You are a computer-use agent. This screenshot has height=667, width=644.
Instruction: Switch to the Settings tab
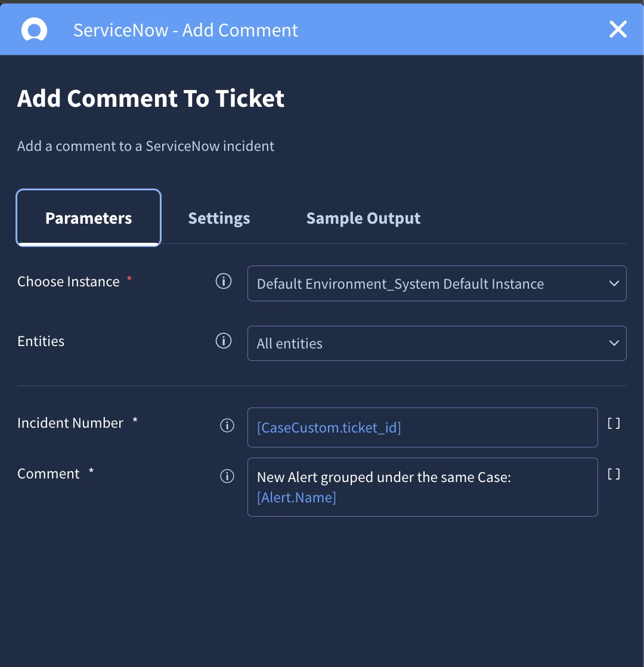[x=219, y=218]
